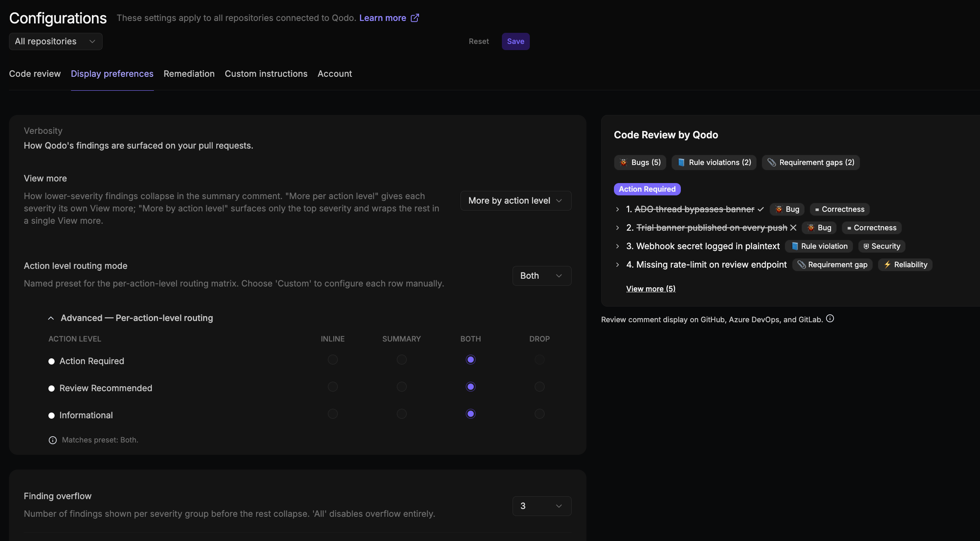Select Summary routing for Action Required
The width and height of the screenshot is (980, 541).
(x=402, y=360)
